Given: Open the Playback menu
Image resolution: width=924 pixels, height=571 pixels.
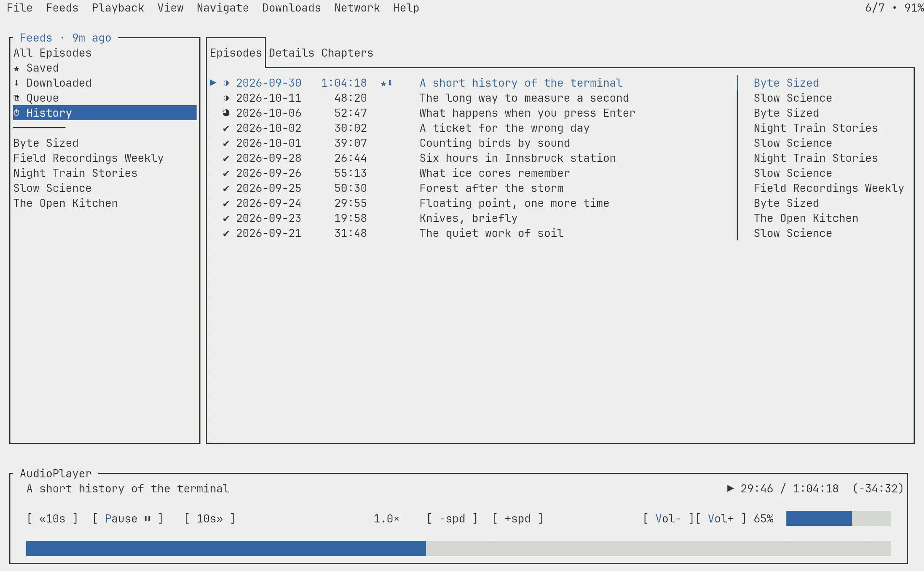Looking at the screenshot, I should point(118,8).
